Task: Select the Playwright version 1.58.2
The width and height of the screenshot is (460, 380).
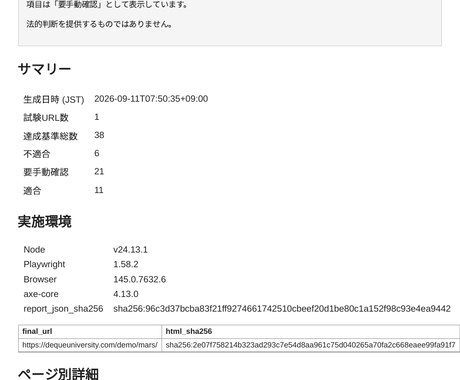Action: click(126, 264)
